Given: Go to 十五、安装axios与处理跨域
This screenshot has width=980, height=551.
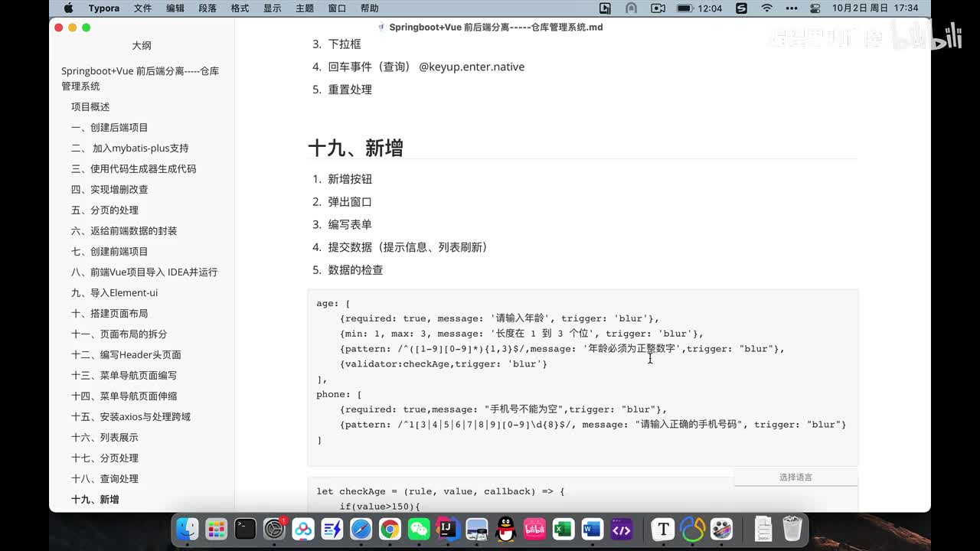Looking at the screenshot, I should pos(131,416).
